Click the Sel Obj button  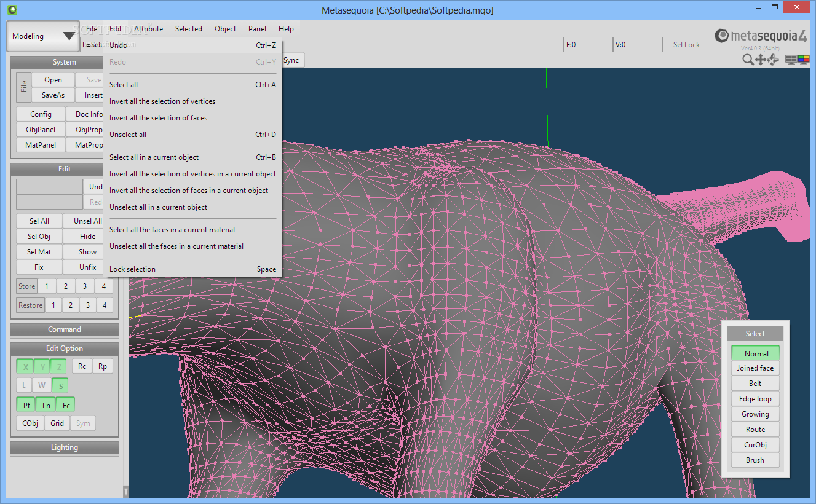(39, 237)
